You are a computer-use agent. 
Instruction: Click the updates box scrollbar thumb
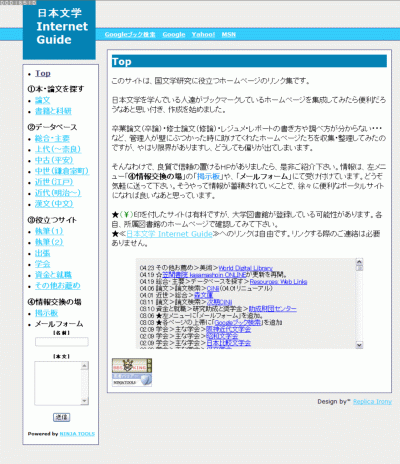pos(359,268)
